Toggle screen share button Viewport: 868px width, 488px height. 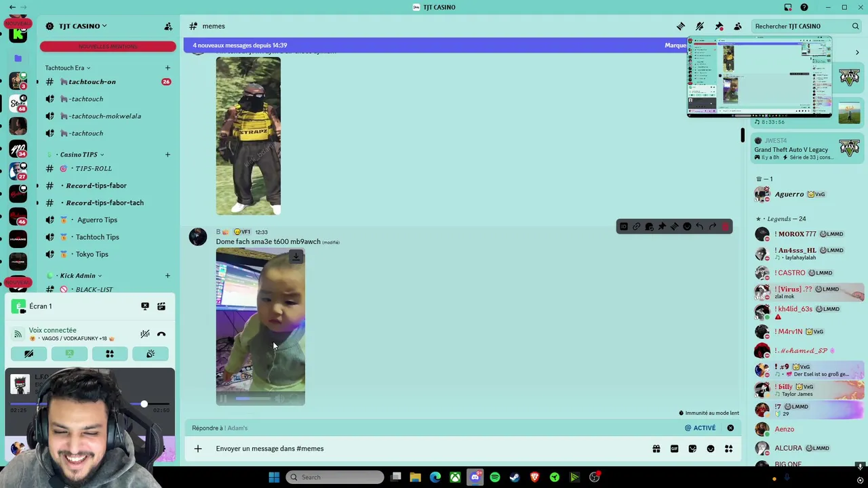[69, 354]
